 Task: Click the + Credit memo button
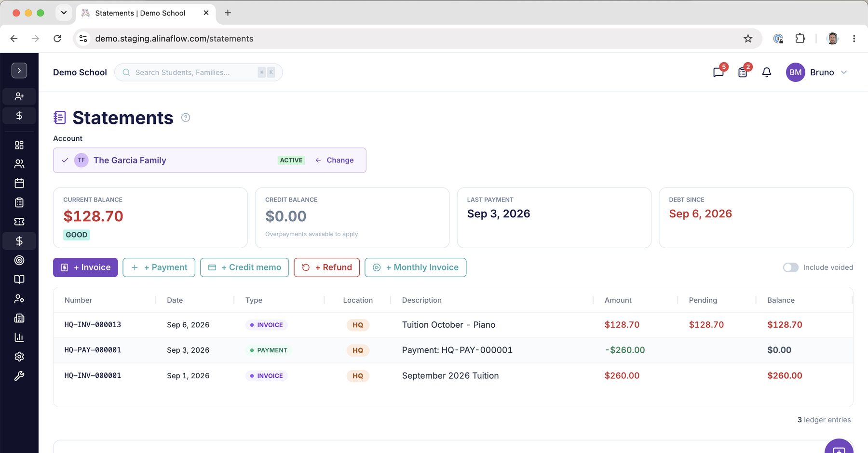[x=244, y=267]
